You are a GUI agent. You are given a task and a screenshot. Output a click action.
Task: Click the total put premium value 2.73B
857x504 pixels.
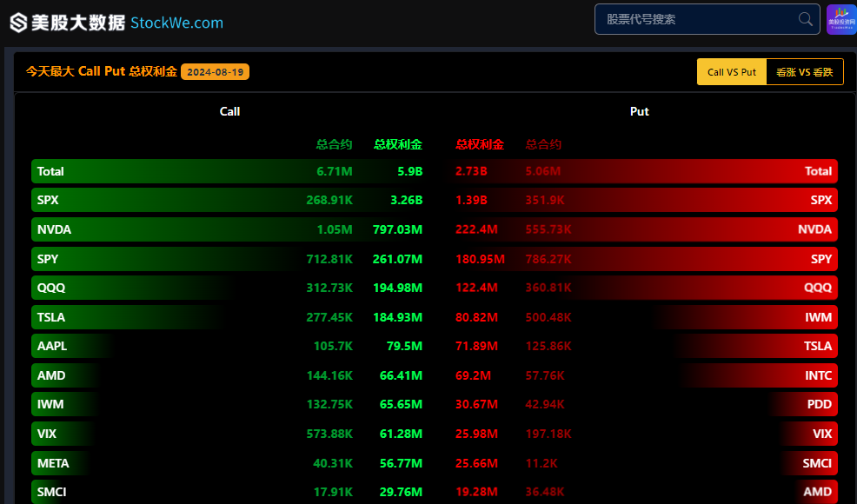[x=471, y=171]
